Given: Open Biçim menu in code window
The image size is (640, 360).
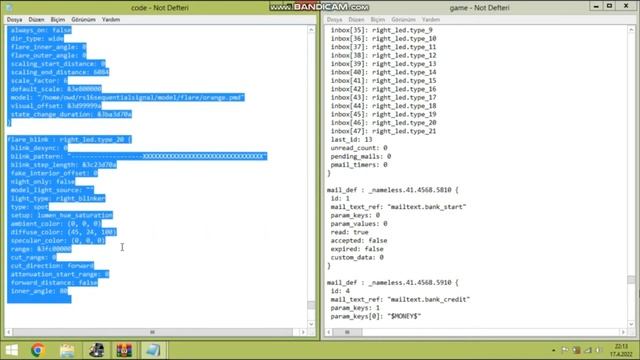Looking at the screenshot, I should coord(58,20).
